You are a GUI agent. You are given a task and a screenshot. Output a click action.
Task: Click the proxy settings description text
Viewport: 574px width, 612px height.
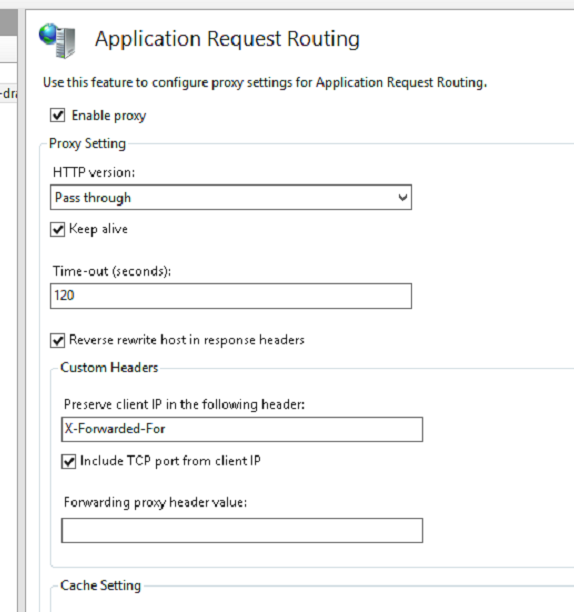coord(265,83)
